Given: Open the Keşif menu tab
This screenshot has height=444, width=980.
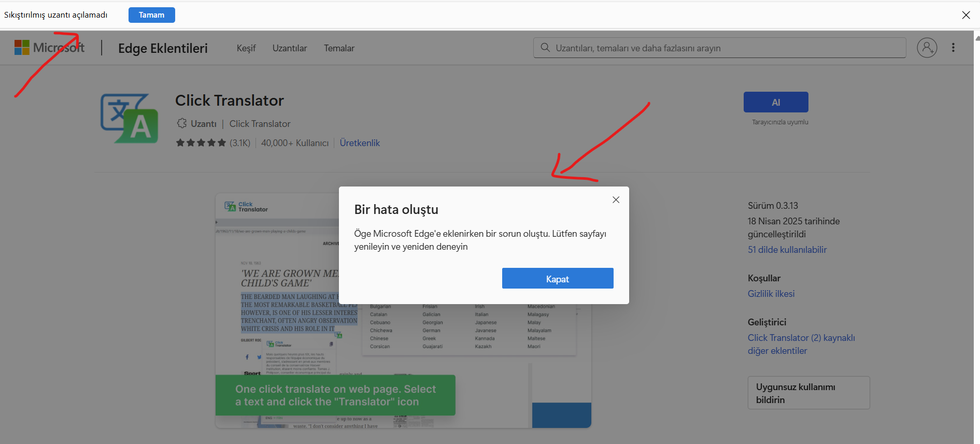Looking at the screenshot, I should 246,48.
